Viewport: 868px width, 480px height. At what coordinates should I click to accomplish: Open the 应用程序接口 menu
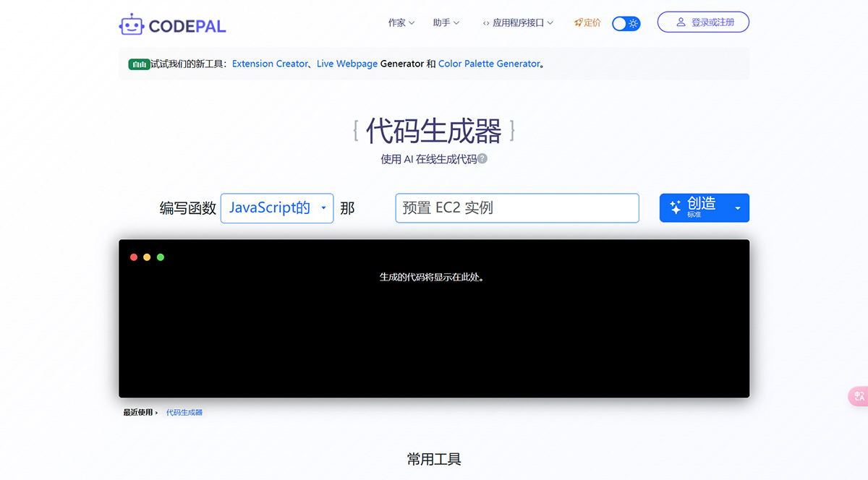[x=519, y=22]
